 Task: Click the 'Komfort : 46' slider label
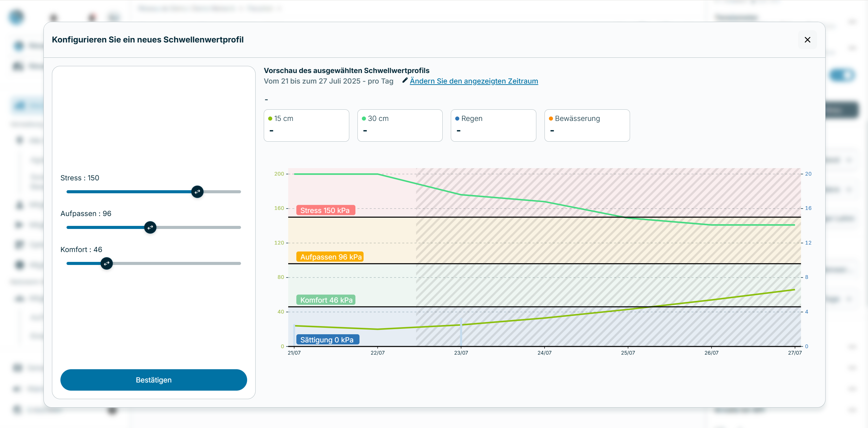point(81,250)
